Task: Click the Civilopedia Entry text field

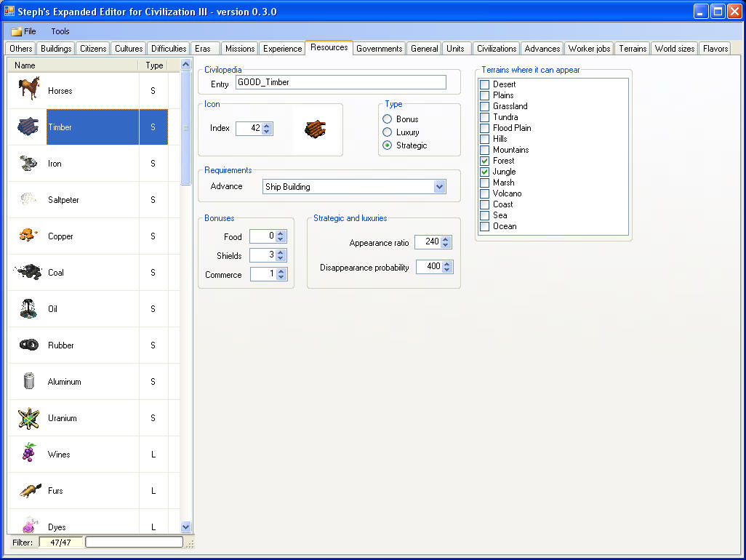Action: click(341, 82)
